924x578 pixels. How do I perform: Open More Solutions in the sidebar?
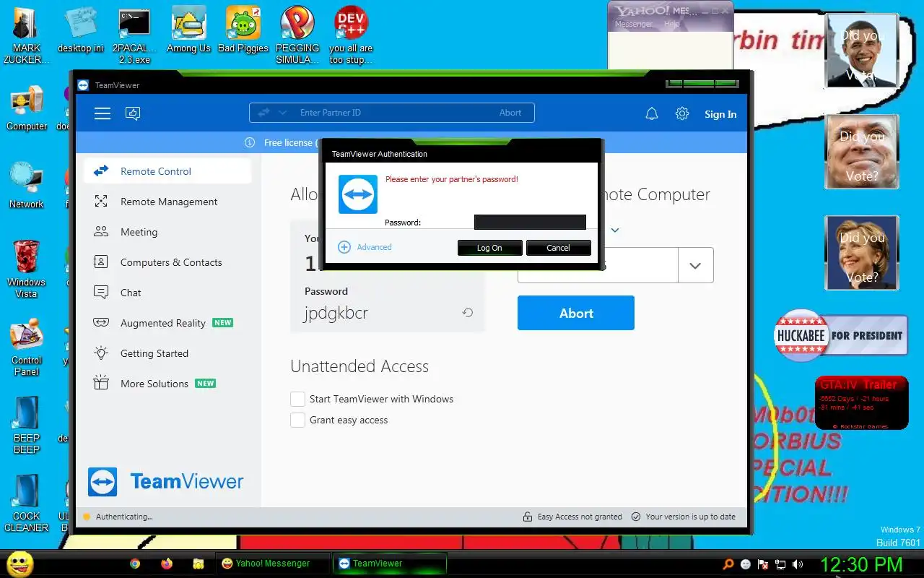pyautogui.click(x=167, y=384)
